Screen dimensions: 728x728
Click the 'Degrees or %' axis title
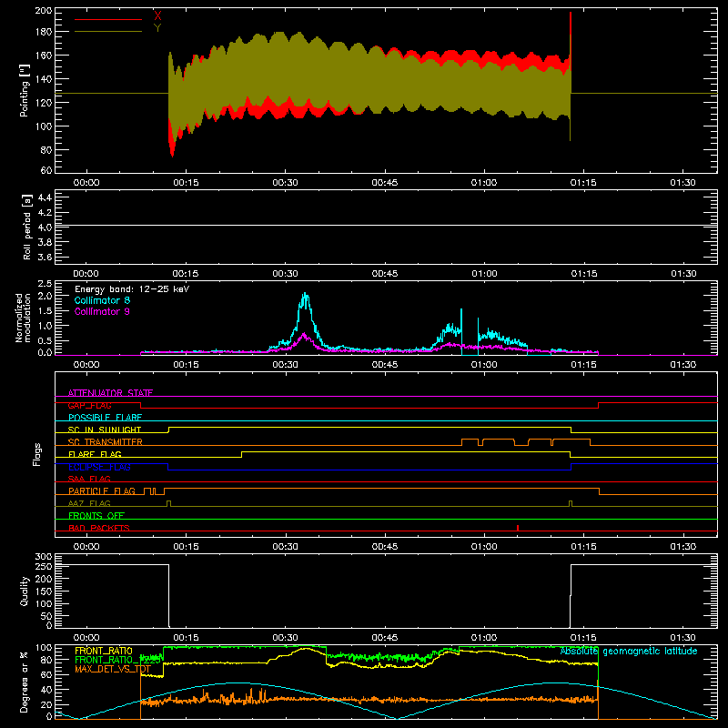tap(25, 682)
